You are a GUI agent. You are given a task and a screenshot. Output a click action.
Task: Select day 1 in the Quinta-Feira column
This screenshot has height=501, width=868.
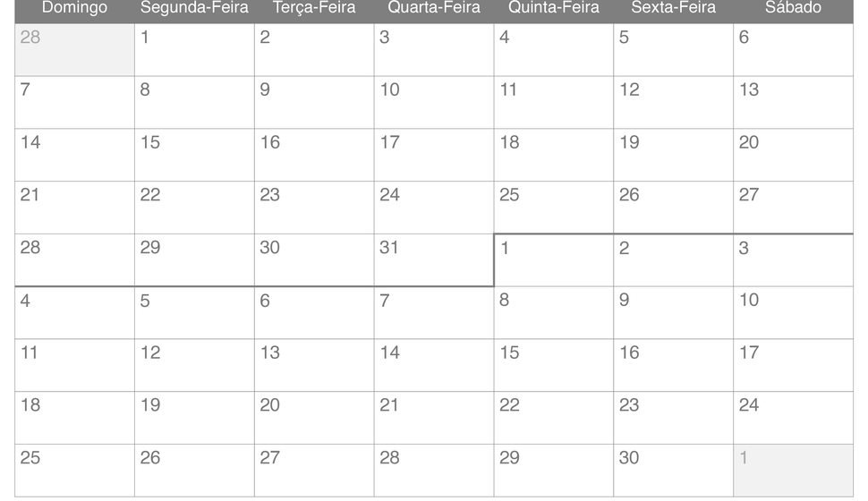click(554, 260)
